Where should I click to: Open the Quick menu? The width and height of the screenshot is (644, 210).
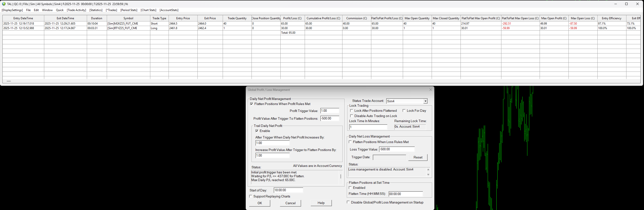[x=60, y=10]
